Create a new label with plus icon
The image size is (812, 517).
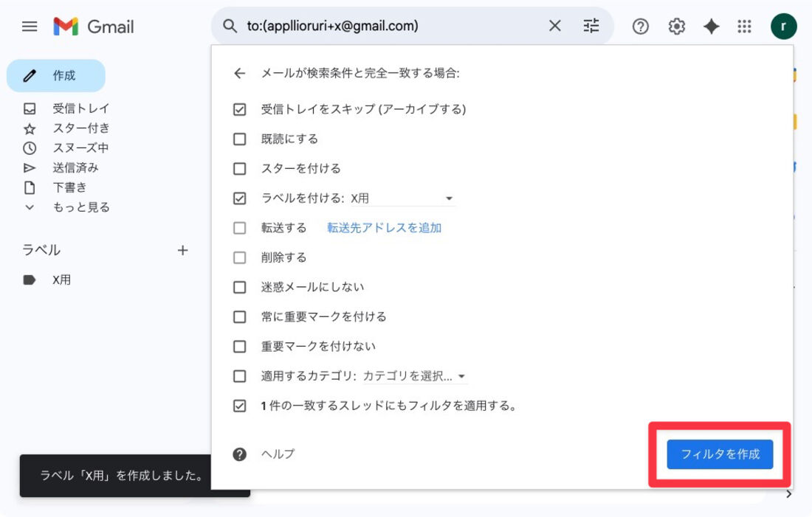(x=183, y=251)
